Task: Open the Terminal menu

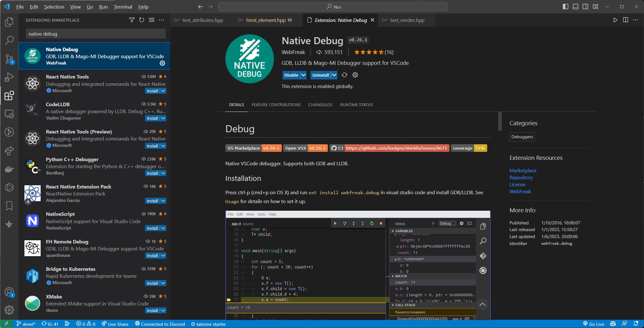Action: pyautogui.click(x=123, y=7)
